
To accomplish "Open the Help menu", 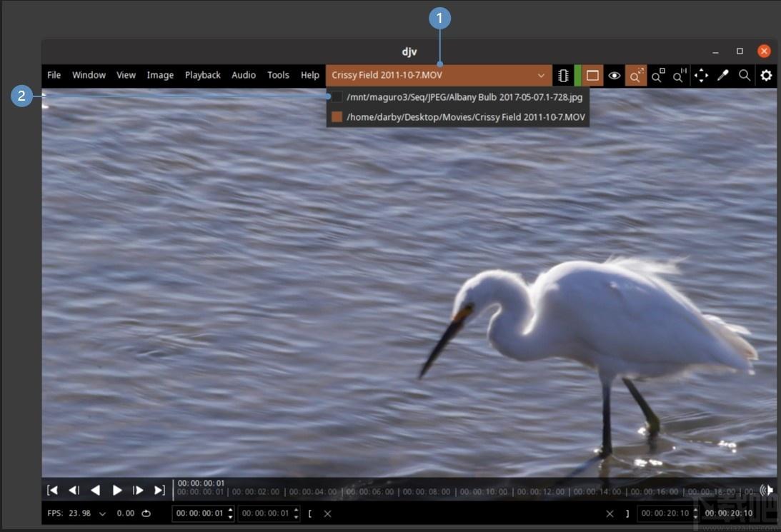I will point(310,75).
